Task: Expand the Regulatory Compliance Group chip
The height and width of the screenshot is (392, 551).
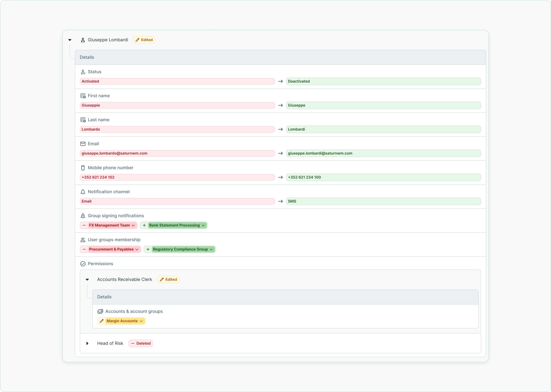Action: tap(211, 249)
